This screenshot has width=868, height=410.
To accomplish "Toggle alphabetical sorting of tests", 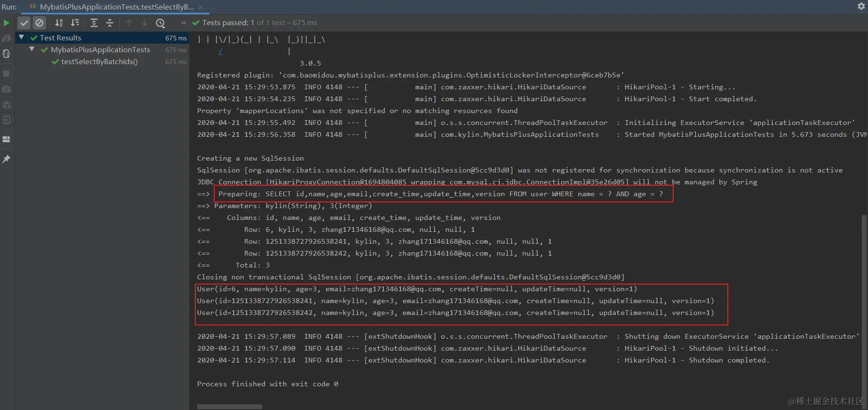I will (59, 23).
